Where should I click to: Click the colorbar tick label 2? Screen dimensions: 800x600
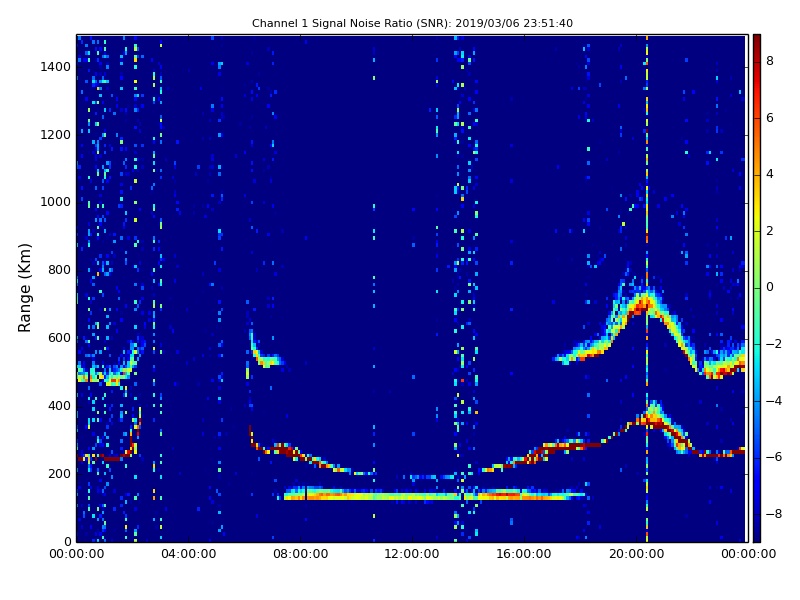[770, 231]
